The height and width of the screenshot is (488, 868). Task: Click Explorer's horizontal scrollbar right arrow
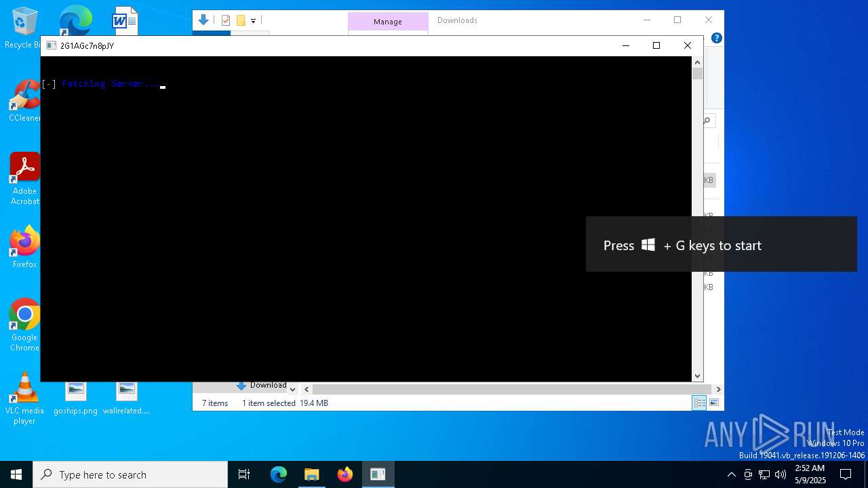718,389
